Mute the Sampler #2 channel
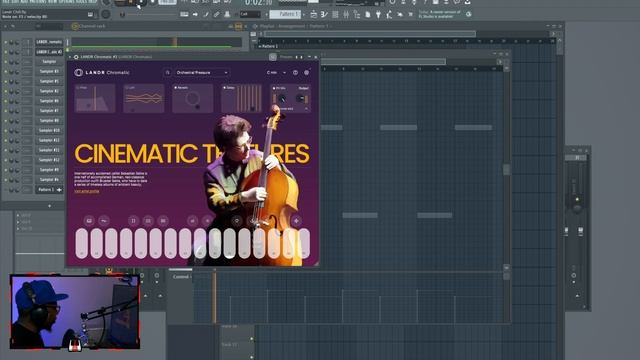The height and width of the screenshot is (360, 640). click(x=6, y=91)
